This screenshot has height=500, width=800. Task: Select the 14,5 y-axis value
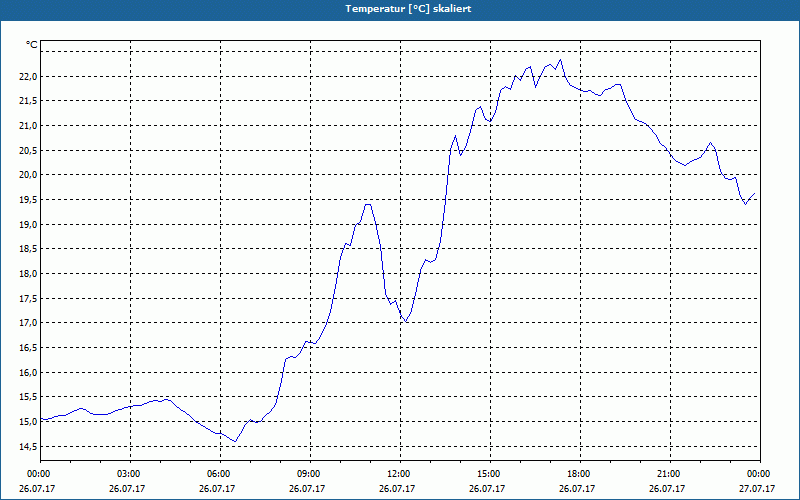click(x=28, y=446)
